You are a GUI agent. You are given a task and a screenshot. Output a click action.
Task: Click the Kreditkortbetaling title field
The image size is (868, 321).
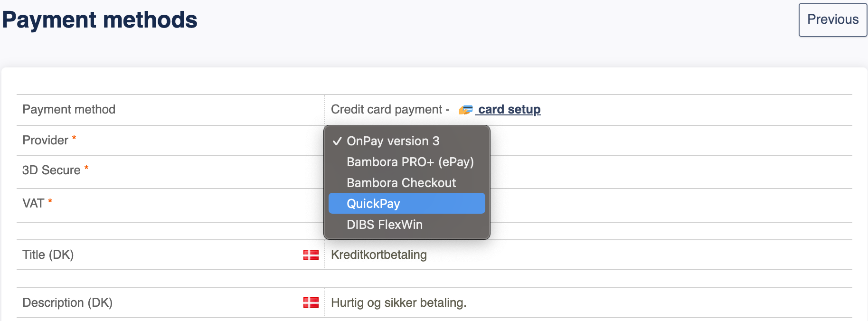click(379, 255)
